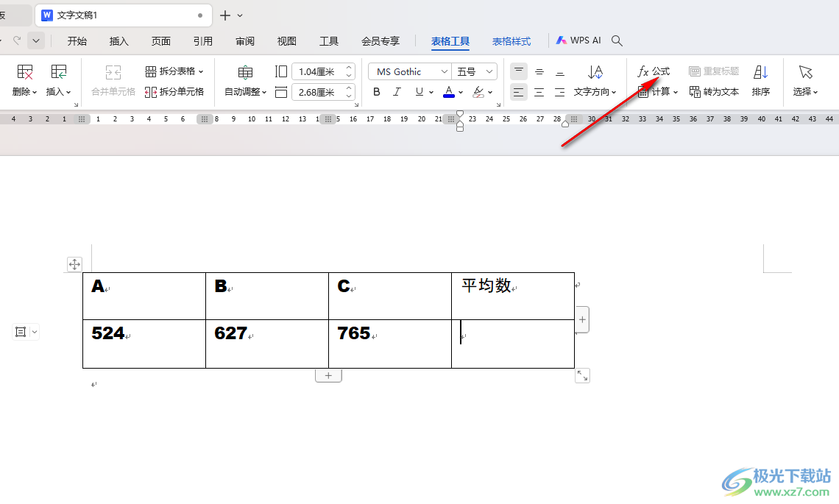Click the table resize handle
Viewport: 839px width, 504px height.
582,376
